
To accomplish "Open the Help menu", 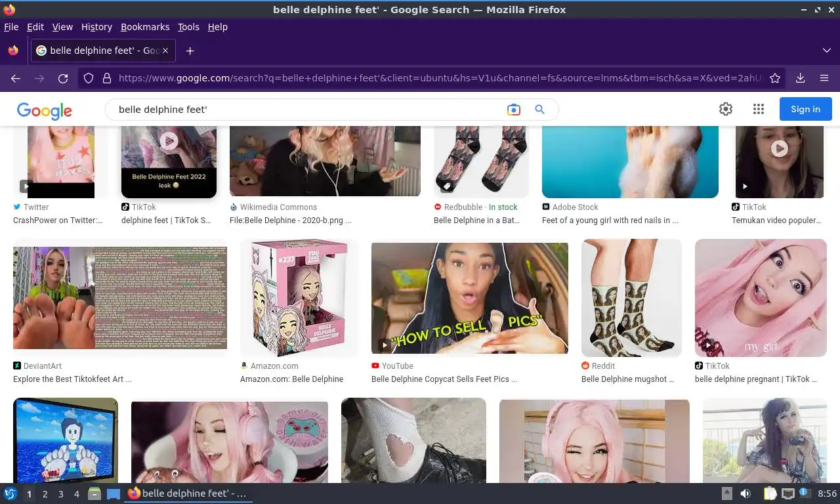I will [218, 27].
